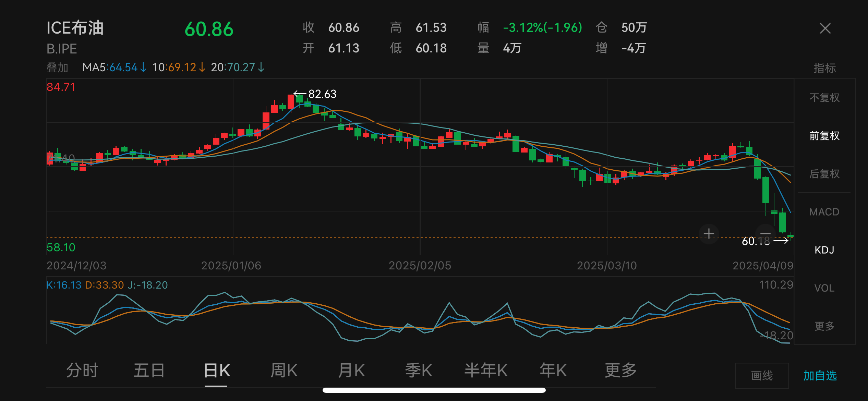Switch to 周K tab

(284, 371)
